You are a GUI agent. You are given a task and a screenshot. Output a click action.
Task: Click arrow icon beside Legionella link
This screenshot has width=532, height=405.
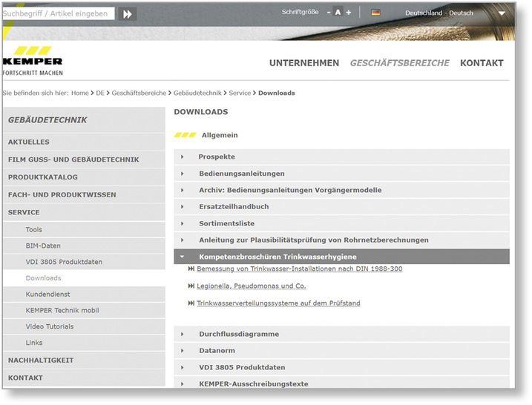(191, 286)
